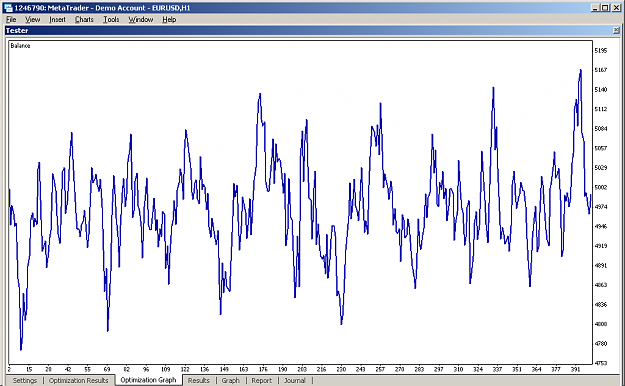
Task: Open the View menu
Action: tap(32, 19)
